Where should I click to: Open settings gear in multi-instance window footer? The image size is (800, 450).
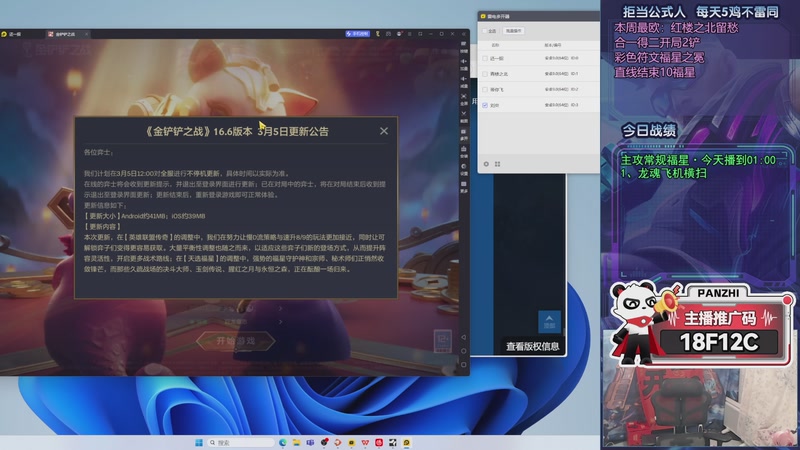486,164
